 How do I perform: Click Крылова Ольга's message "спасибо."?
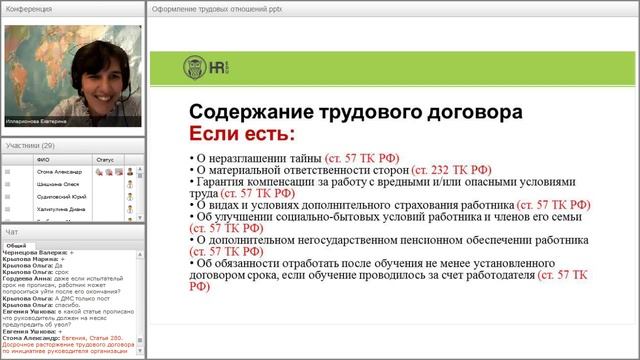click(42, 305)
